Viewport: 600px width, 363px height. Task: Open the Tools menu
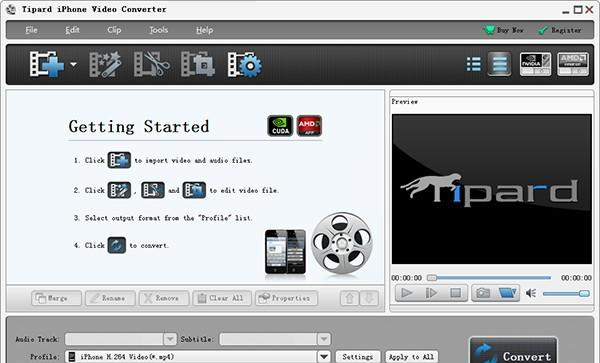158,30
